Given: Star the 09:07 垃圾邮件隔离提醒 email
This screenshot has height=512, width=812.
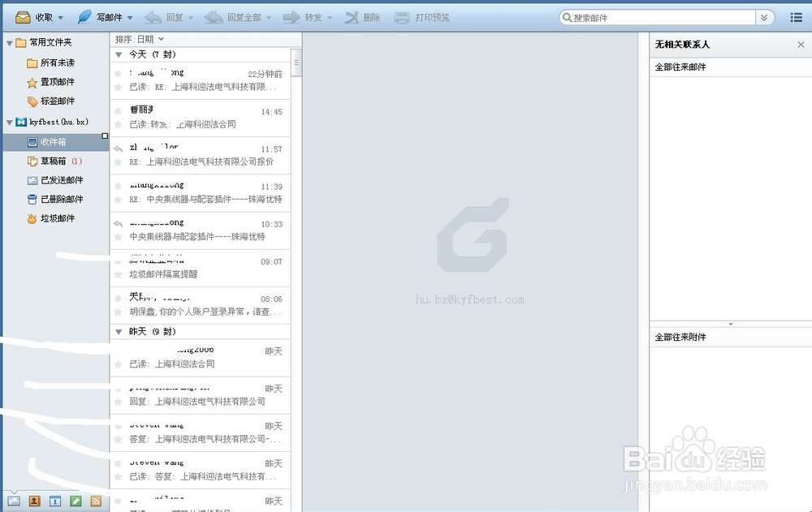Looking at the screenshot, I should pyautogui.click(x=118, y=274).
